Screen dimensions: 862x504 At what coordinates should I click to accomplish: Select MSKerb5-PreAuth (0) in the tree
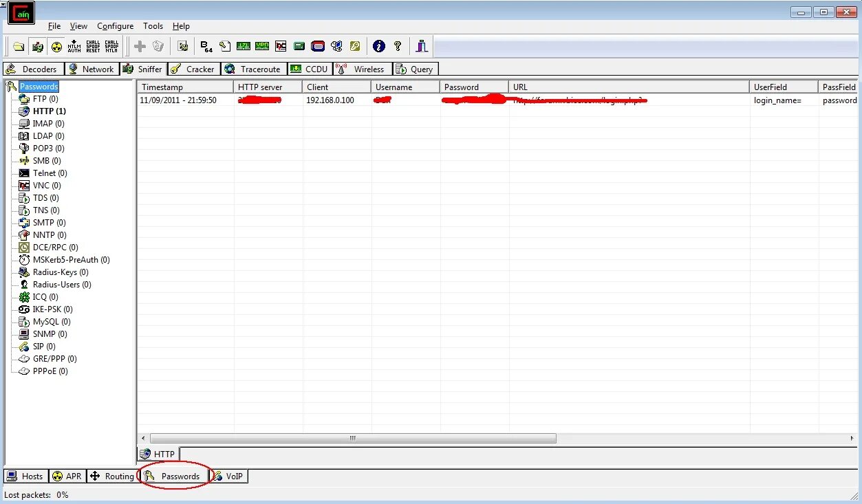click(72, 260)
